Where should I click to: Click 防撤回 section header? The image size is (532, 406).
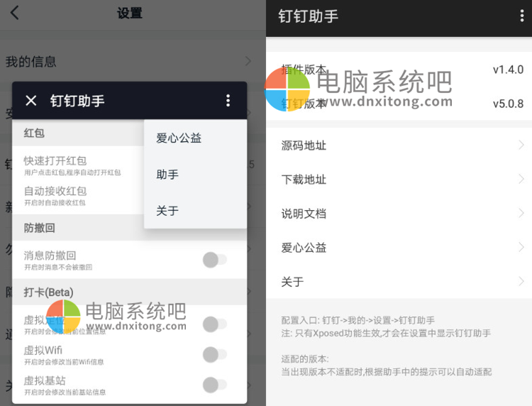point(39,228)
